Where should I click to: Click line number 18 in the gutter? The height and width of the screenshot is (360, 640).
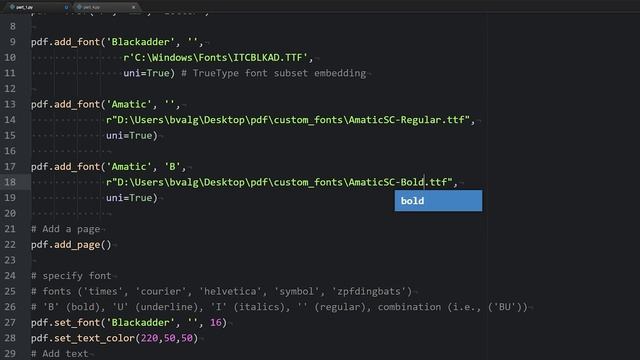coord(10,182)
